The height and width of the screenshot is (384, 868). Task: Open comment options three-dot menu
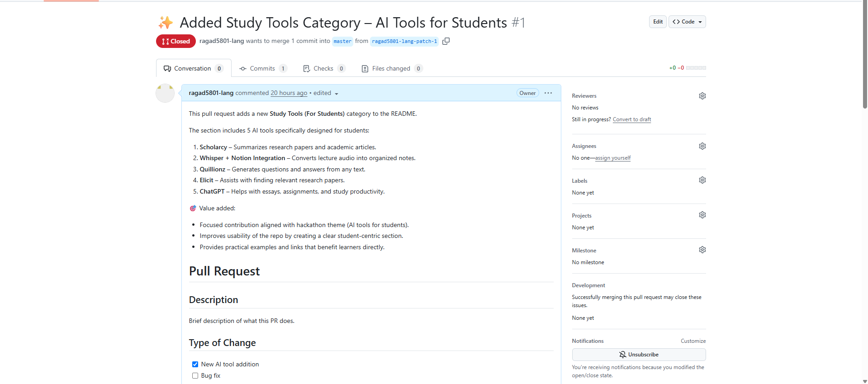point(548,93)
